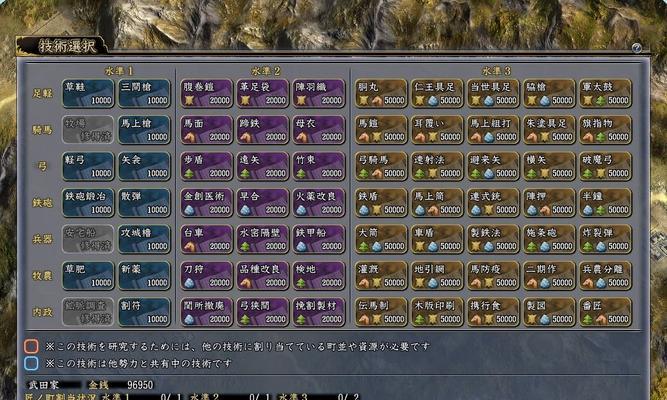667x400 pixels.
Task: Choose the 馬上槍 cavalry technology
Action: 144,130
